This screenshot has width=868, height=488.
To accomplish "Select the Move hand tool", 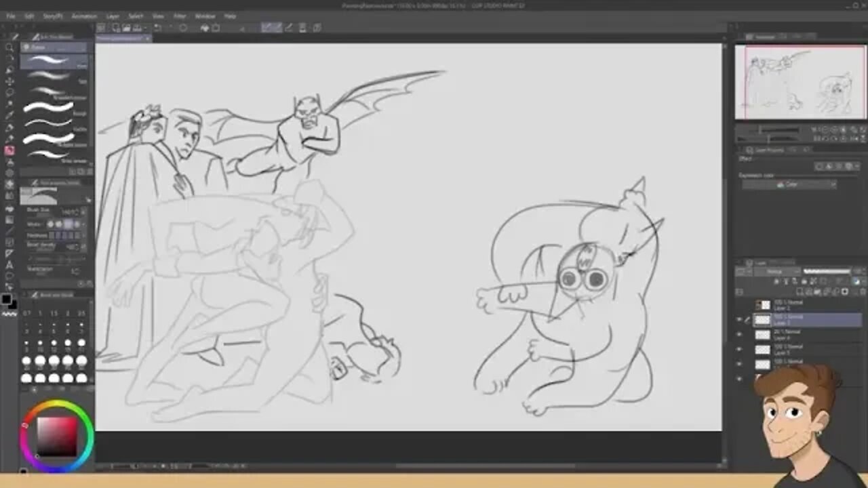I will [x=9, y=59].
